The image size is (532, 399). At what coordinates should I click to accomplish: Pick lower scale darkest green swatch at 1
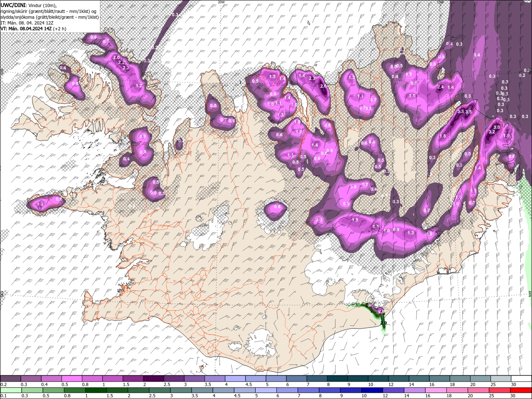[x=96, y=390]
